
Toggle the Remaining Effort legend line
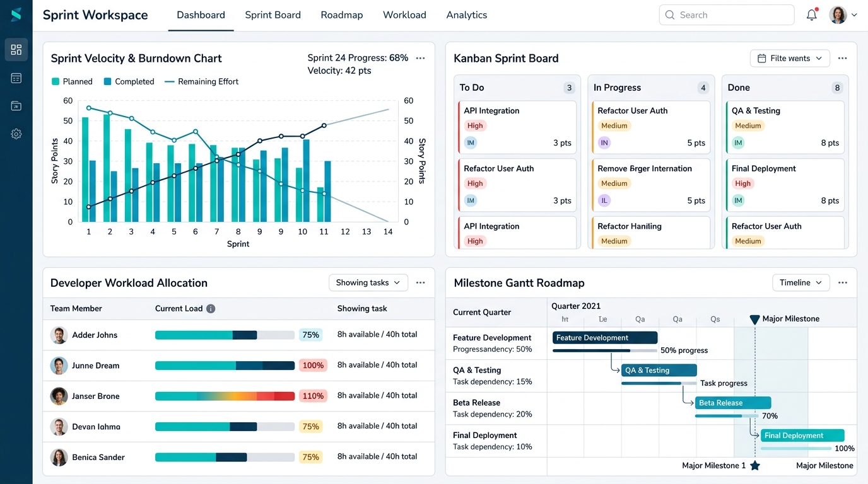(x=169, y=81)
